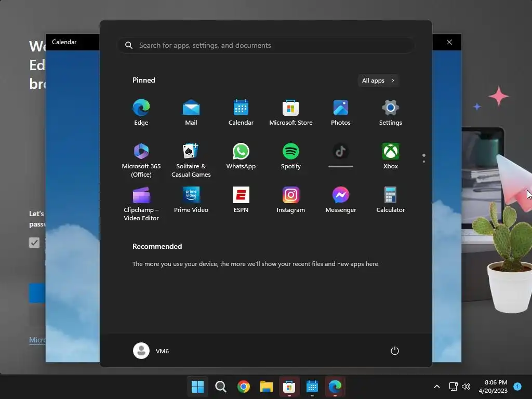Switch to Calendar on taskbar
The image size is (532, 399).
click(x=312, y=387)
